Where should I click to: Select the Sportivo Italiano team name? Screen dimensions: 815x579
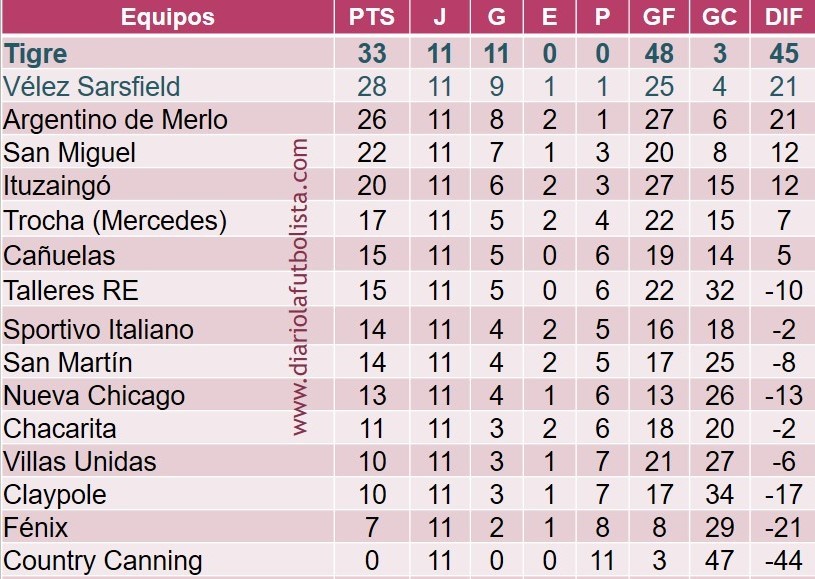click(x=99, y=329)
